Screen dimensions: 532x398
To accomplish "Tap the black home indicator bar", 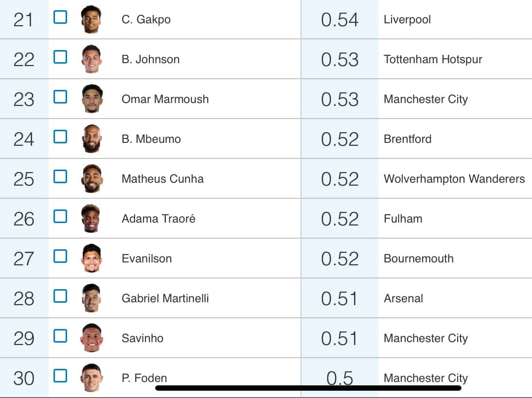I will coord(308,388).
